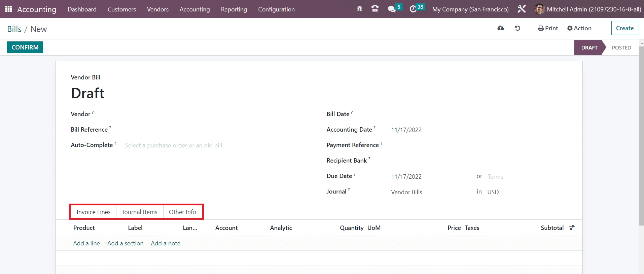Image resolution: width=644 pixels, height=274 pixels.
Task: Open the Print dropdown
Action: tap(548, 28)
